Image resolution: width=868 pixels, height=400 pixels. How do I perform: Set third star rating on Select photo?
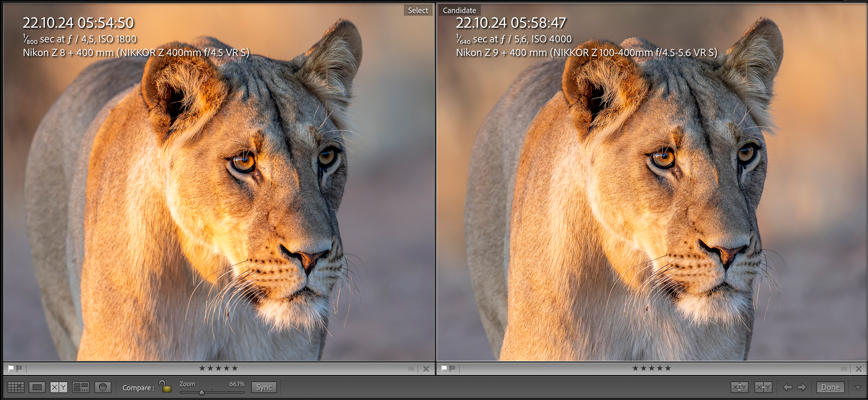[219, 368]
